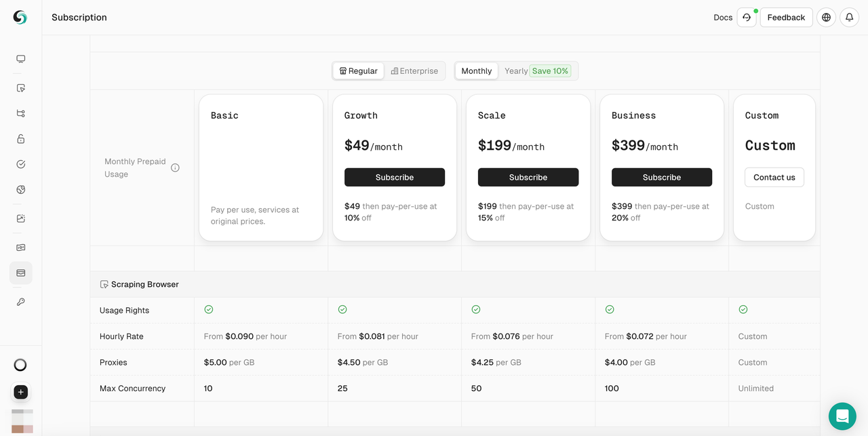This screenshot has height=436, width=868.
Task: Click Contact us for the Custom plan
Action: pos(774,177)
